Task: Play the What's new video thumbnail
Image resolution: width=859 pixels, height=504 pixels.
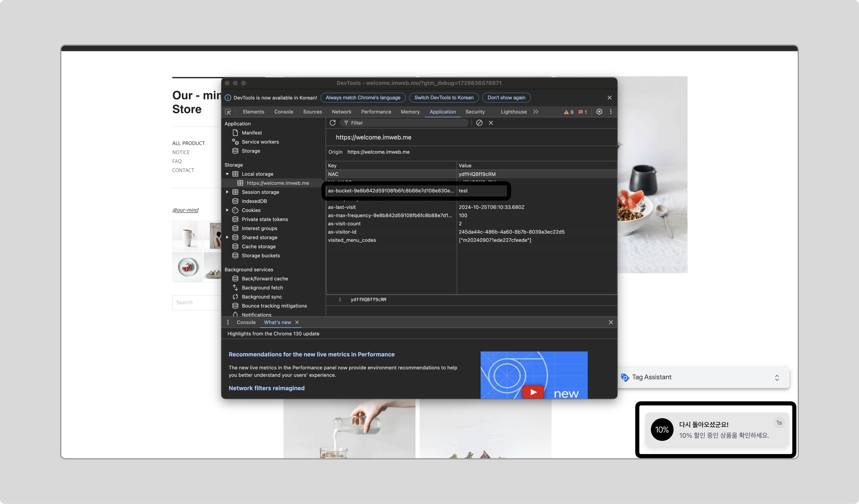Action: click(x=534, y=375)
